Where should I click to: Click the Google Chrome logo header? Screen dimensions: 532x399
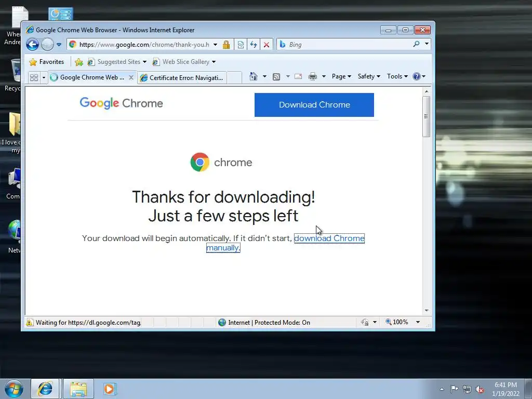click(121, 103)
